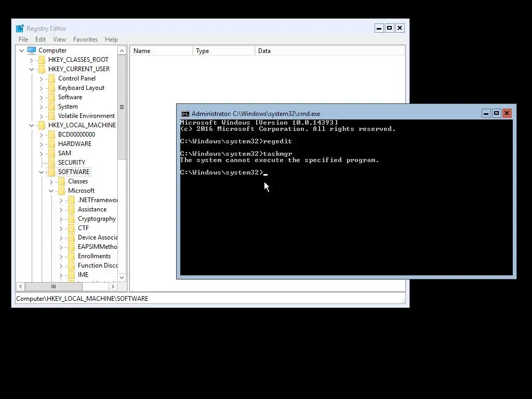Click the HKEY_CLASSES_ROOT folder icon
The height and width of the screenshot is (399, 532).
(x=42, y=60)
